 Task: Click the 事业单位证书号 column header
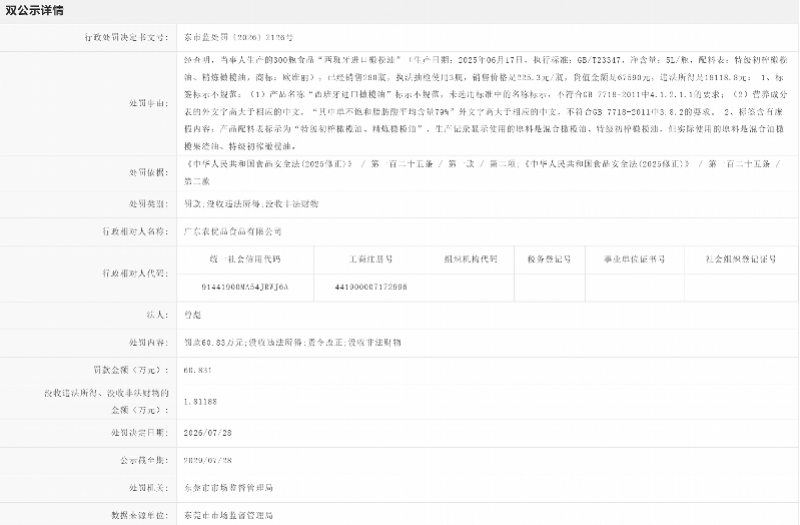635,260
